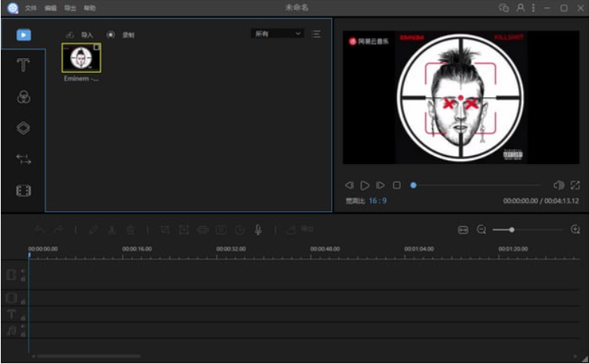Click the 00:01:04.00 ruler mark

coord(419,249)
